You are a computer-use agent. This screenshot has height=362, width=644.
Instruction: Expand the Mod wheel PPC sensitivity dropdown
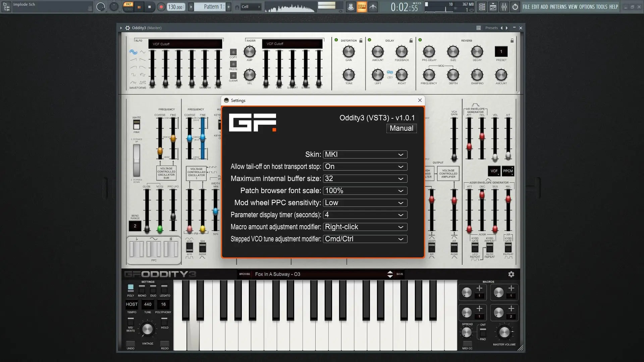[365, 203]
